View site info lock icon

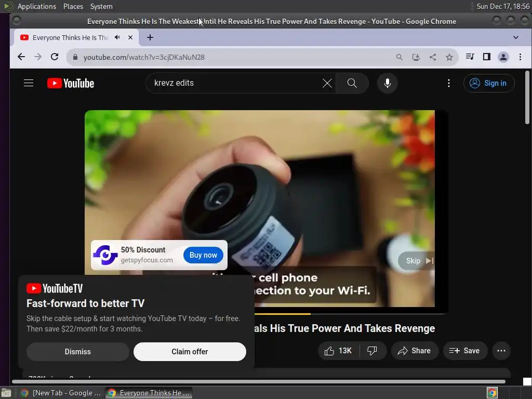[x=75, y=57]
